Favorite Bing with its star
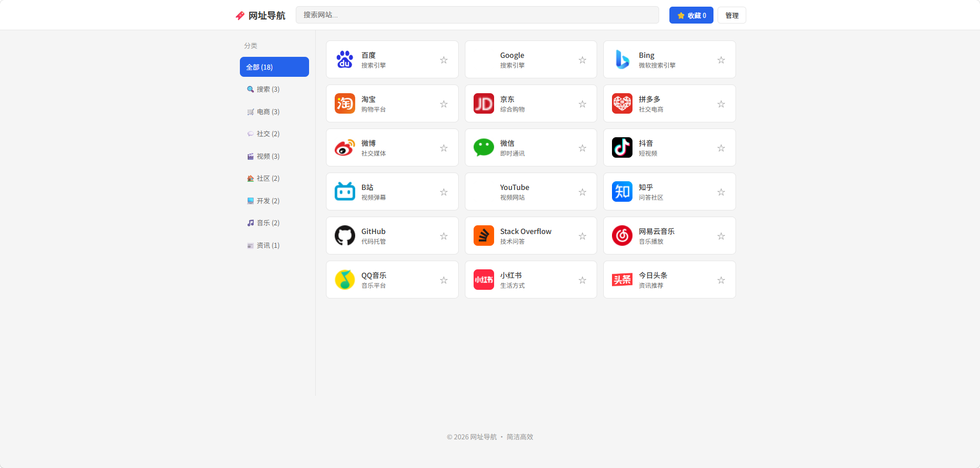Viewport: 980px width, 468px height. pos(721,60)
